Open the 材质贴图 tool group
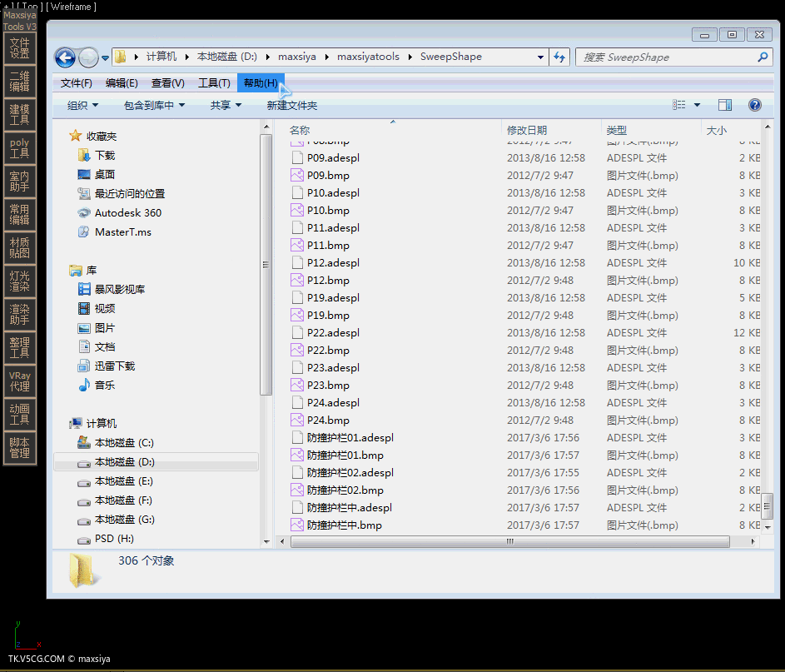 tap(19, 248)
